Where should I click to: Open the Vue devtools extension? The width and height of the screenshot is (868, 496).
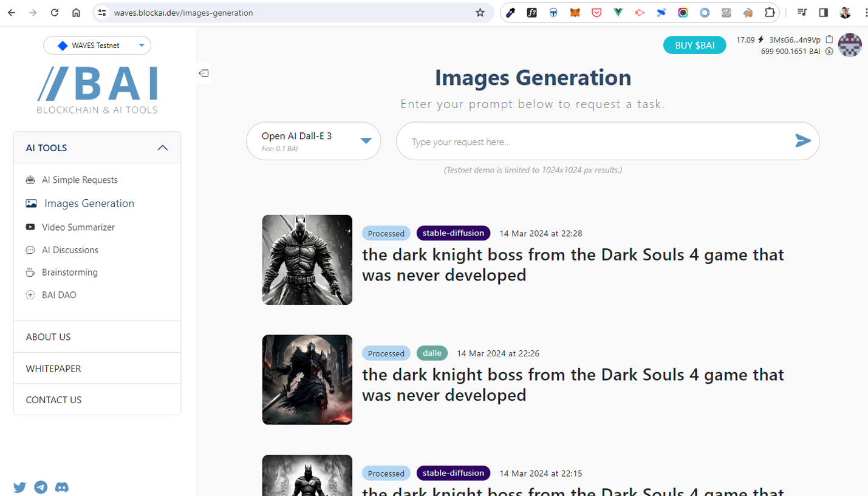(618, 13)
